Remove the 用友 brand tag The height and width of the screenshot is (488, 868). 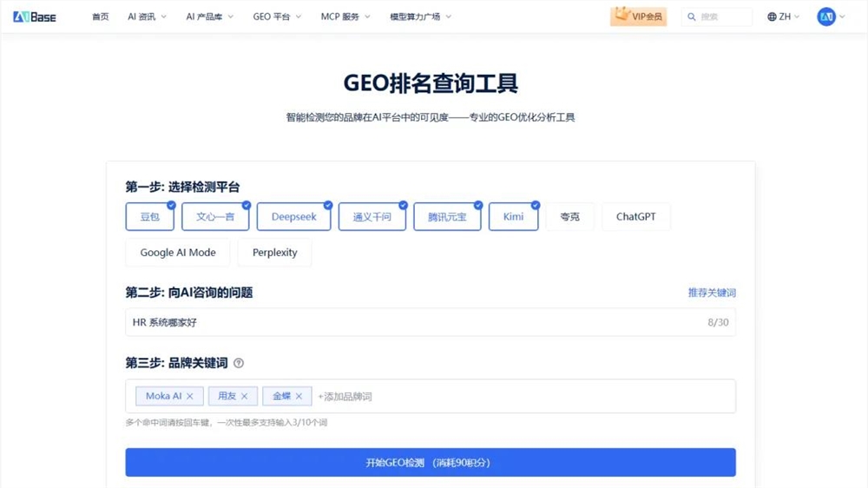pos(244,396)
